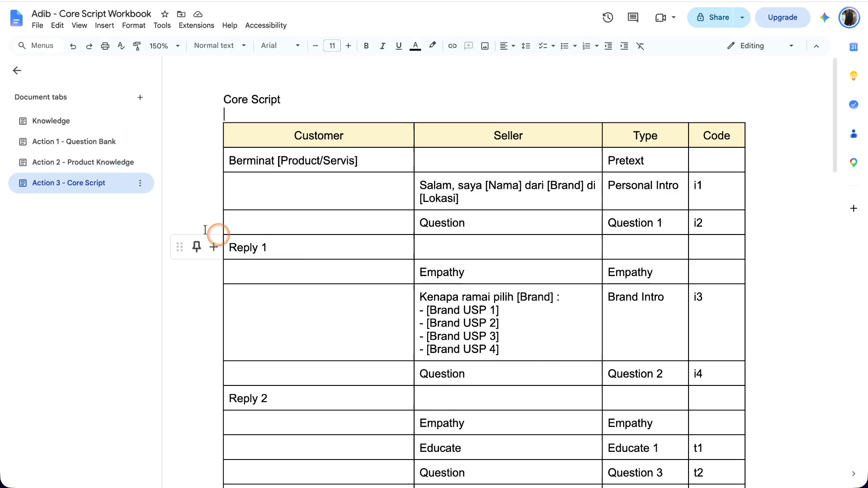Activate the Paint format tool
868x488 pixels.
[137, 46]
